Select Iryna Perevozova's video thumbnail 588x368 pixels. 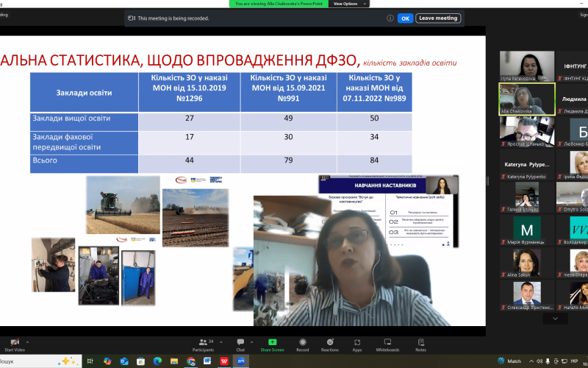click(527, 66)
